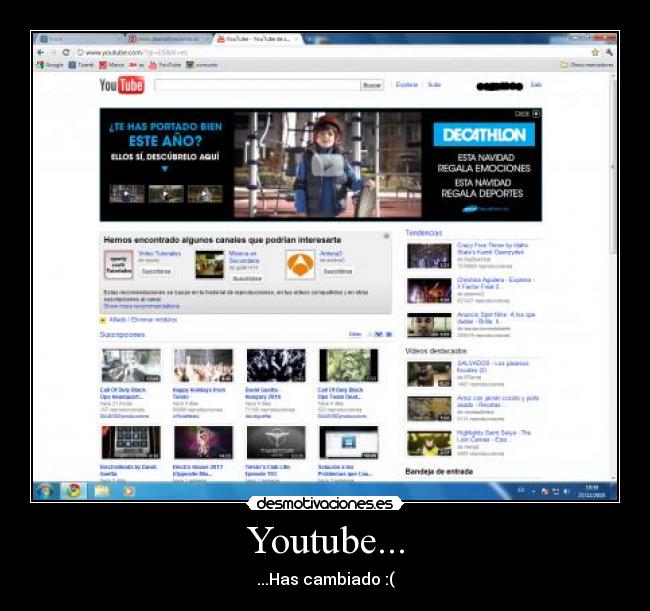Open the Windows Start menu
Image resolution: width=650 pixels, height=611 pixels.
(44, 491)
